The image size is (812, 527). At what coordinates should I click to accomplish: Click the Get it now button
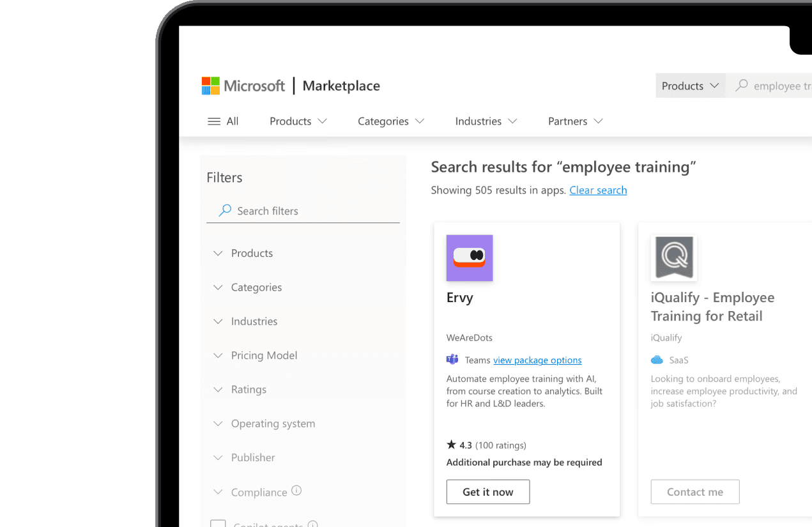click(x=488, y=492)
